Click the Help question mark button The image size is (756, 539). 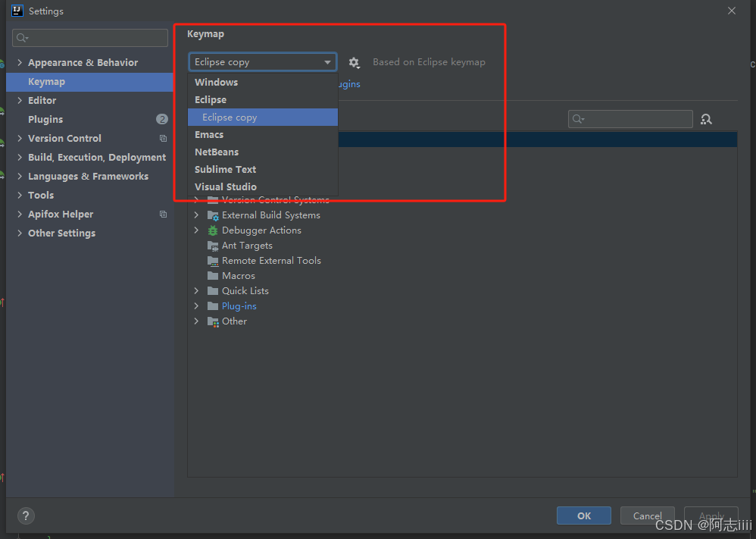point(26,515)
